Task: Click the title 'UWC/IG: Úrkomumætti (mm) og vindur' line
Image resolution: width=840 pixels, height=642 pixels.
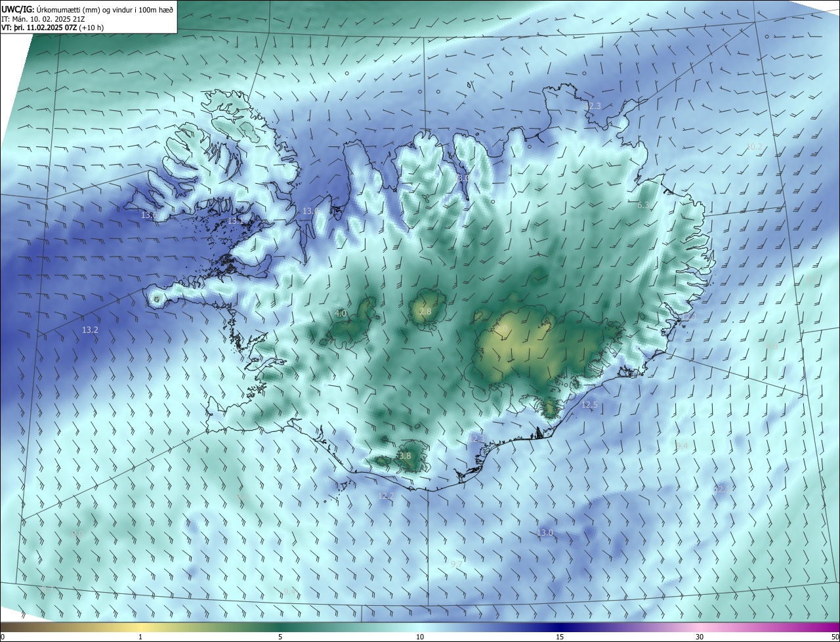Action: (87, 9)
